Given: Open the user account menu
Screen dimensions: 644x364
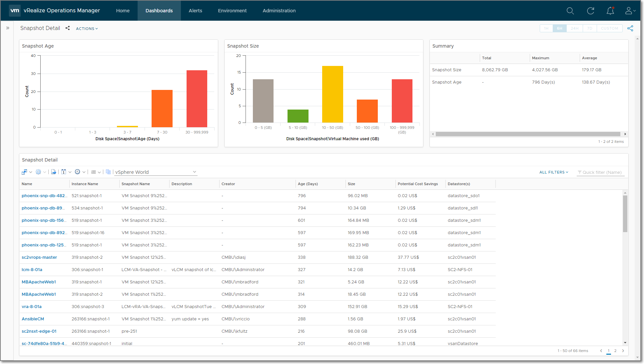Looking at the screenshot, I should (630, 11).
